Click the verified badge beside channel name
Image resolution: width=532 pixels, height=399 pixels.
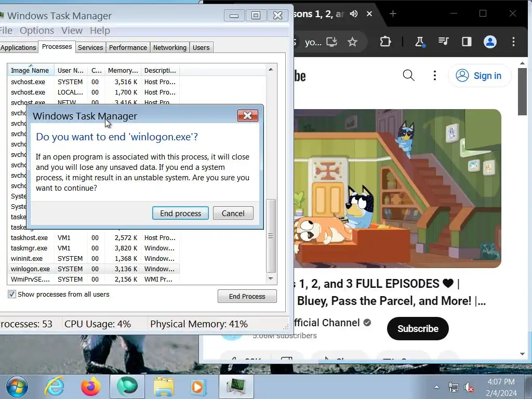coord(367,323)
